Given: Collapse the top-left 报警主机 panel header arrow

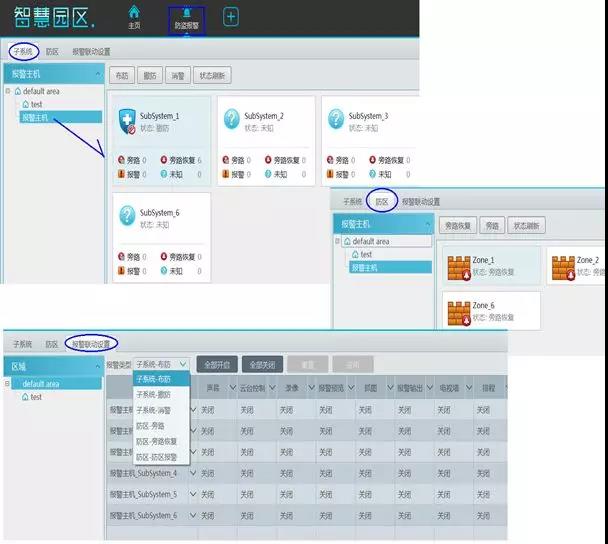Looking at the screenshot, I should [x=98, y=75].
